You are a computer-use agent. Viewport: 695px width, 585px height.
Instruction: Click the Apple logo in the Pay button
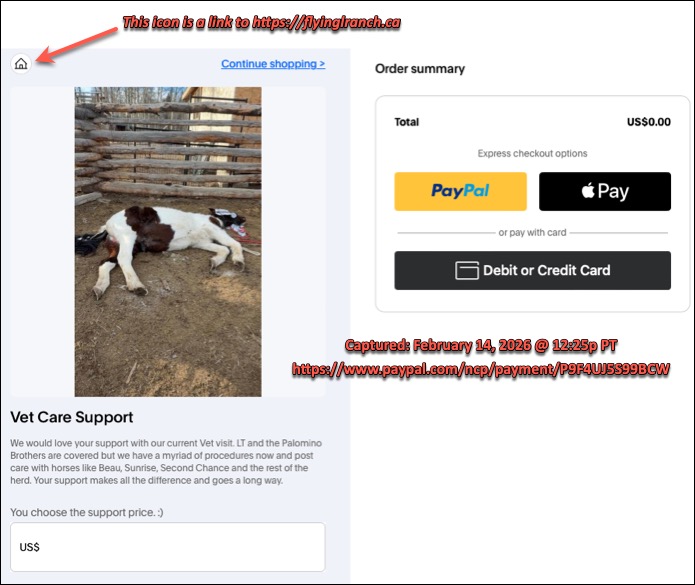pos(588,191)
